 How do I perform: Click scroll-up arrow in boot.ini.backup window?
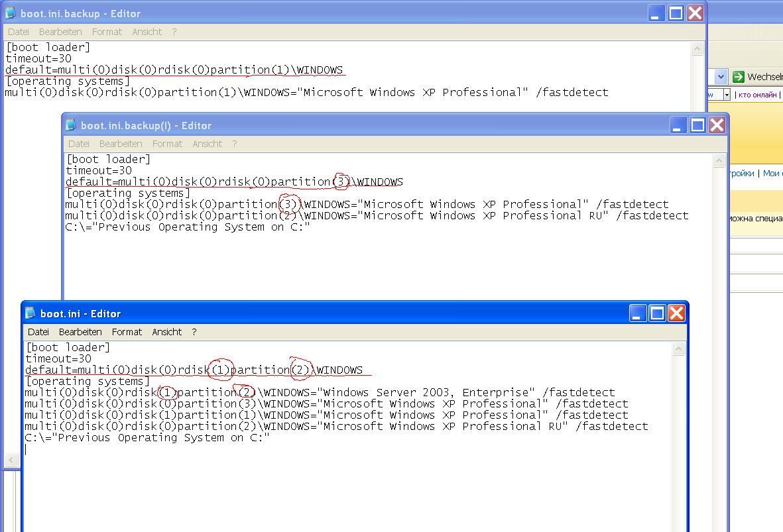[x=697, y=48]
